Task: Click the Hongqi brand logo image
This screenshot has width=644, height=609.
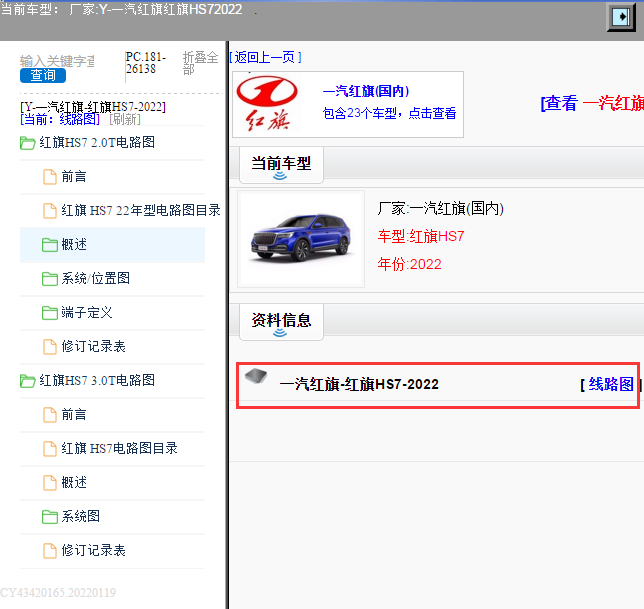Action: pyautogui.click(x=267, y=103)
